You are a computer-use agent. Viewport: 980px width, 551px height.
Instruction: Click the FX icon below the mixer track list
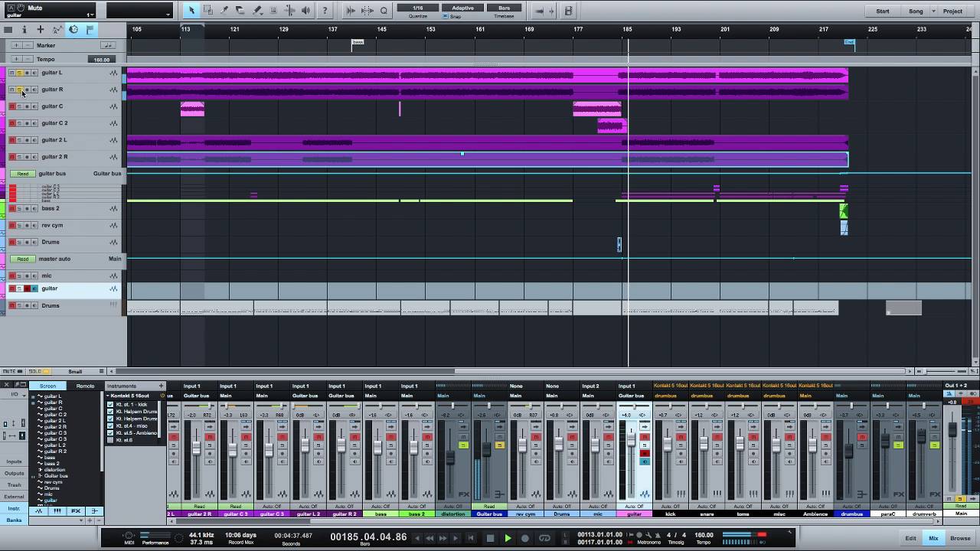pos(76,510)
